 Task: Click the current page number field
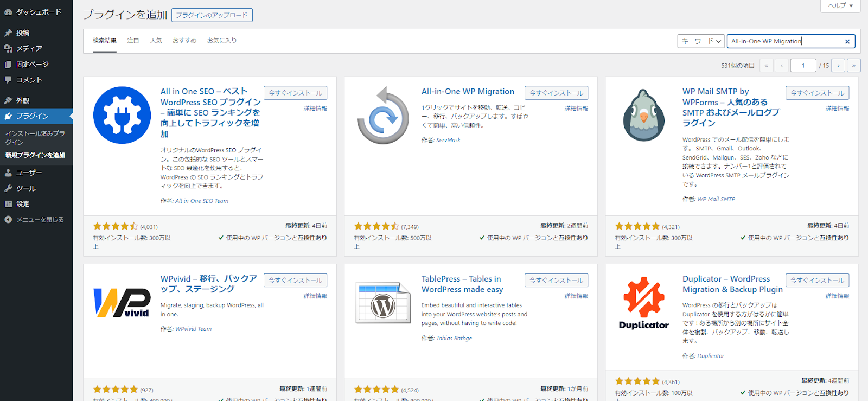tap(803, 66)
